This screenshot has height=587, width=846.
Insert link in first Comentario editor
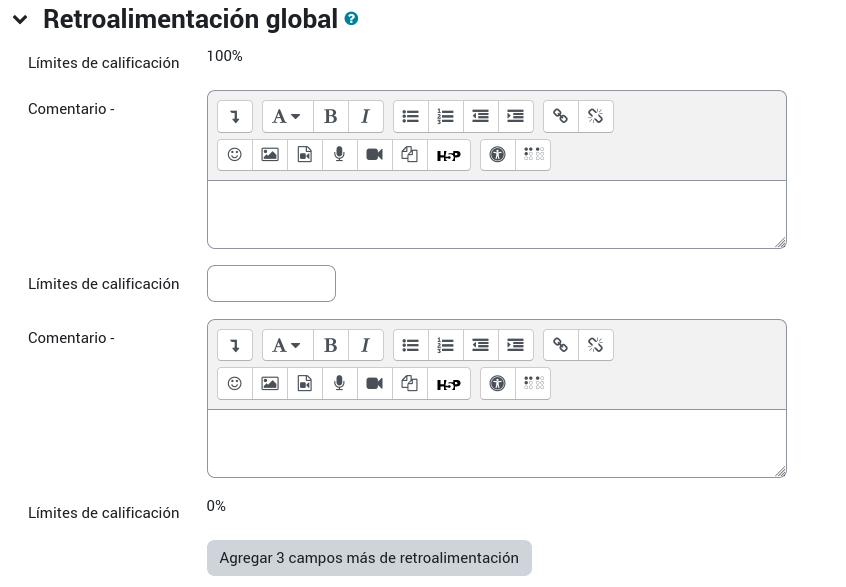click(561, 117)
